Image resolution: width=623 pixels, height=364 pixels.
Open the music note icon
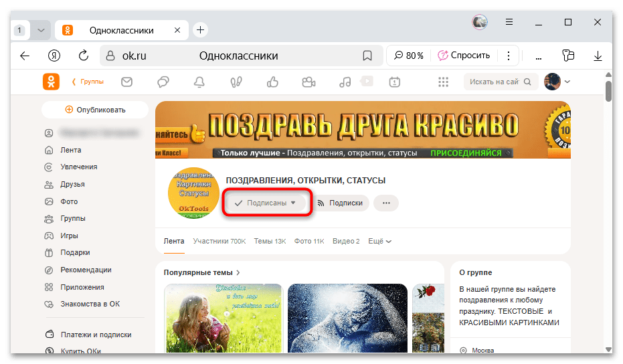345,82
